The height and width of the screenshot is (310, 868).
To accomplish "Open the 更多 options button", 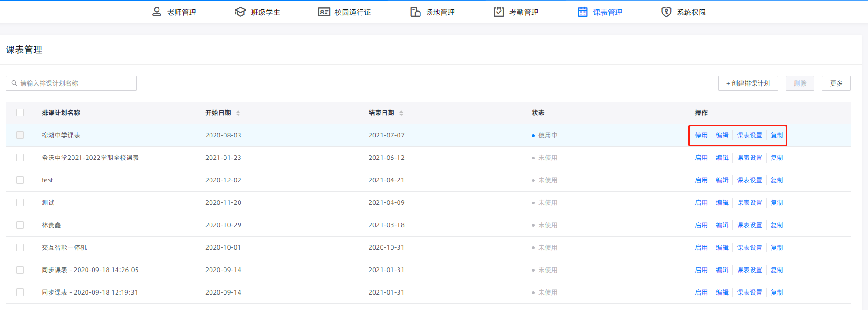I will [x=836, y=83].
